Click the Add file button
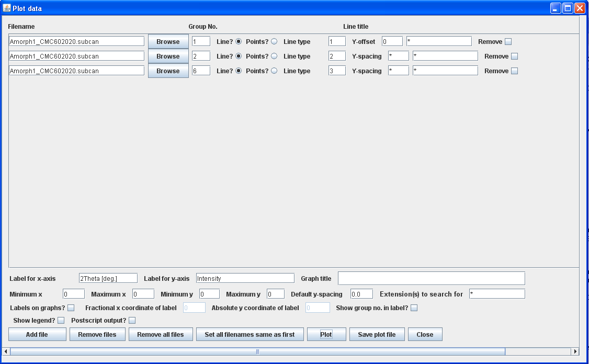 tap(37, 334)
